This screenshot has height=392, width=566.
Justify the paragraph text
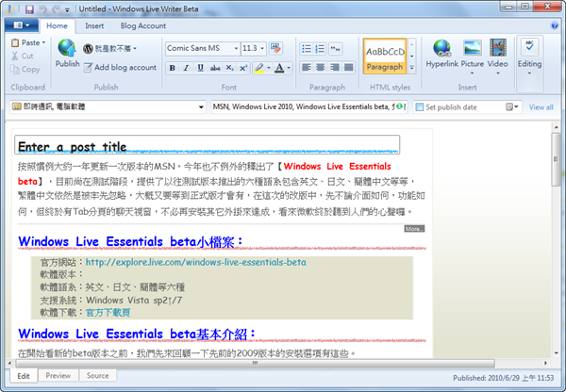[349, 68]
